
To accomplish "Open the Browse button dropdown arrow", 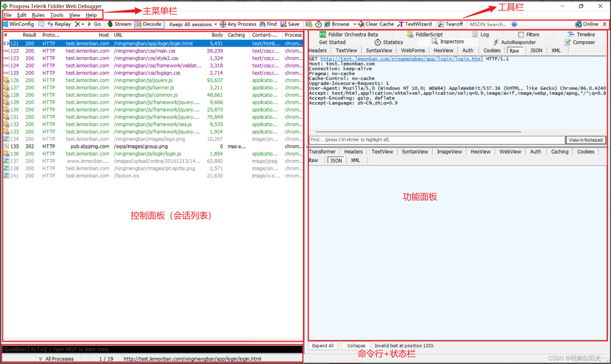I will (x=354, y=24).
